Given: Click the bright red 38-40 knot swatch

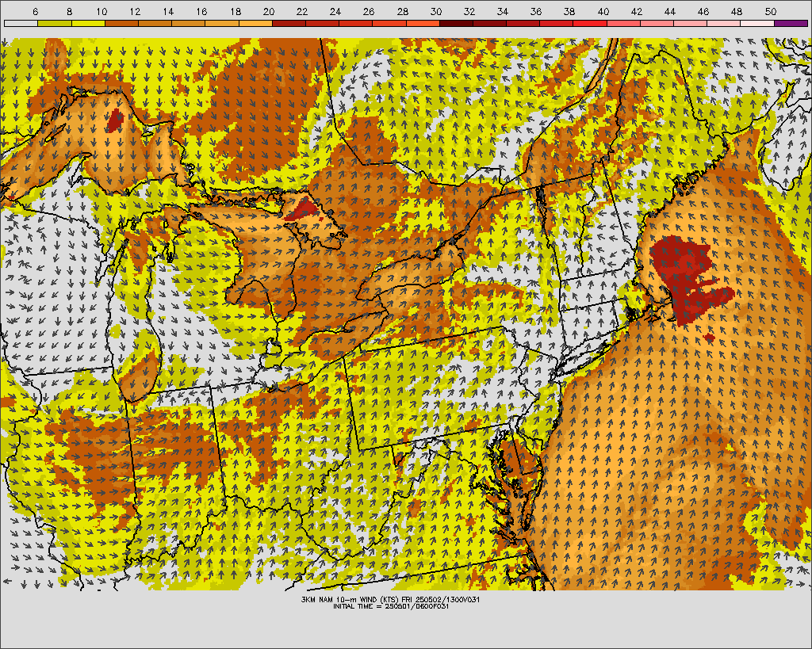Looking at the screenshot, I should [x=590, y=23].
